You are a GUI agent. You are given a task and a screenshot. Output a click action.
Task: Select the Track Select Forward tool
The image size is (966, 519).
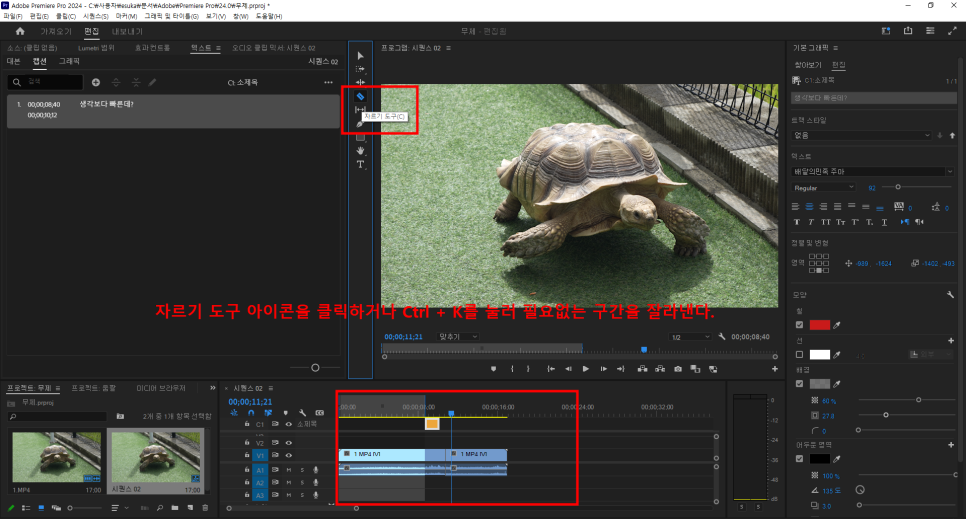pos(360,69)
